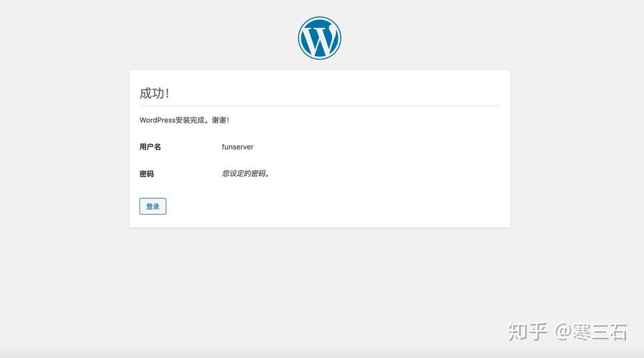Viewport: 644px width, 358px height.
Task: Select the username value funserver
Action: (238, 147)
